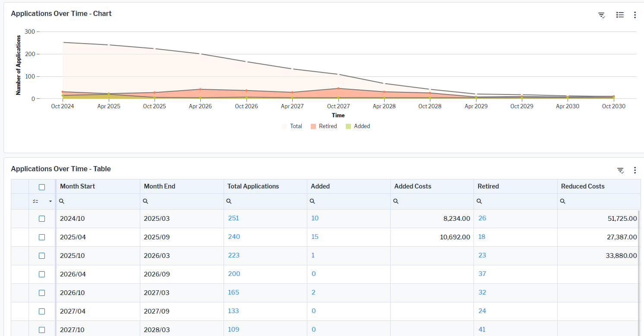Click search icon in Added Costs filter
This screenshot has width=644, height=336.
[x=396, y=201]
